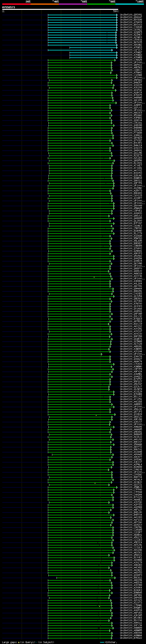Click green alignment bar of UniRef100_C7RAZ5
The width and height of the screenshot is (146, 644).
(82, 60)
